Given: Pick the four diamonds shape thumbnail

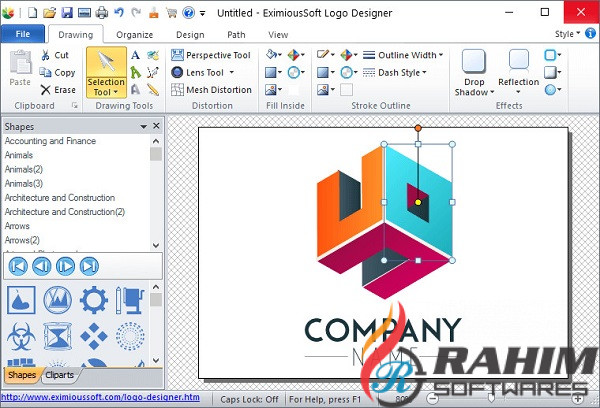Looking at the screenshot, I should [x=94, y=336].
